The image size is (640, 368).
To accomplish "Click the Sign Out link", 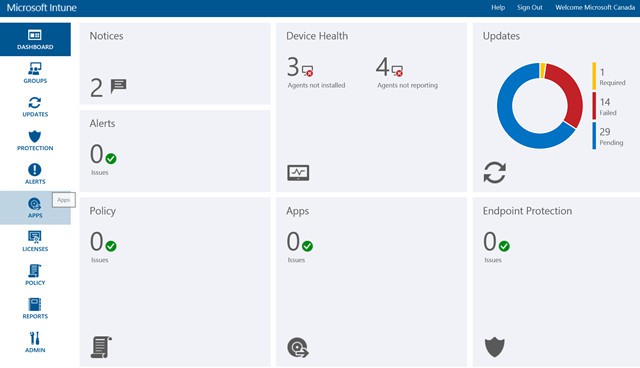I will click(530, 7).
